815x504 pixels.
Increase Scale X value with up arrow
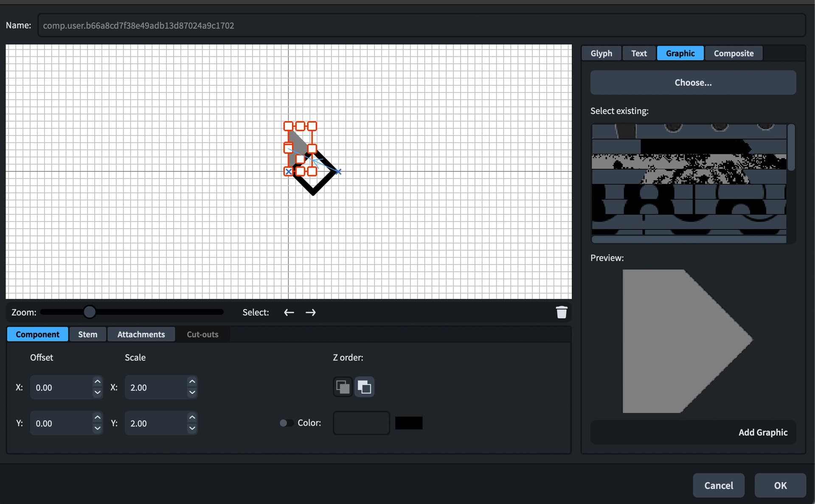click(192, 381)
